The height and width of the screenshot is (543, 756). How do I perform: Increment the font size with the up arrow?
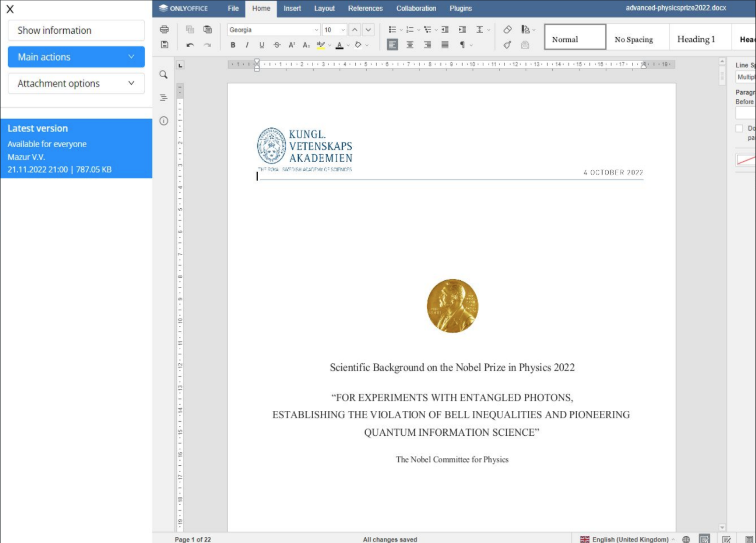[x=355, y=30]
